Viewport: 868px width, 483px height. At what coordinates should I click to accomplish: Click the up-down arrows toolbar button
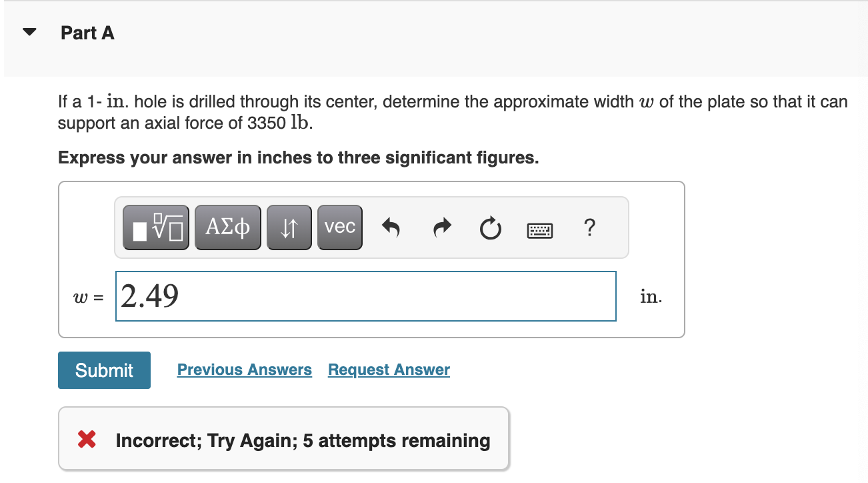[289, 227]
